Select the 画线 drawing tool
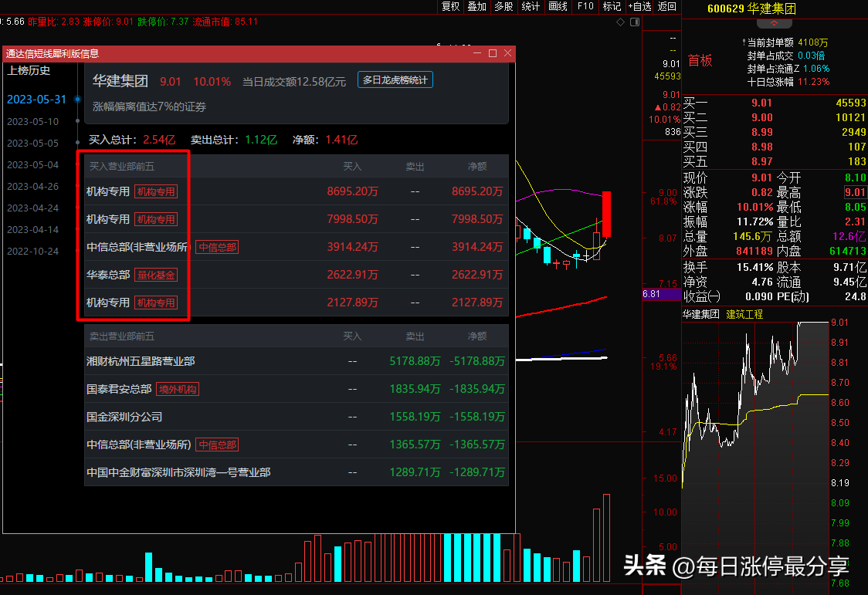Screen dimensions: 868x595 [x=558, y=6]
